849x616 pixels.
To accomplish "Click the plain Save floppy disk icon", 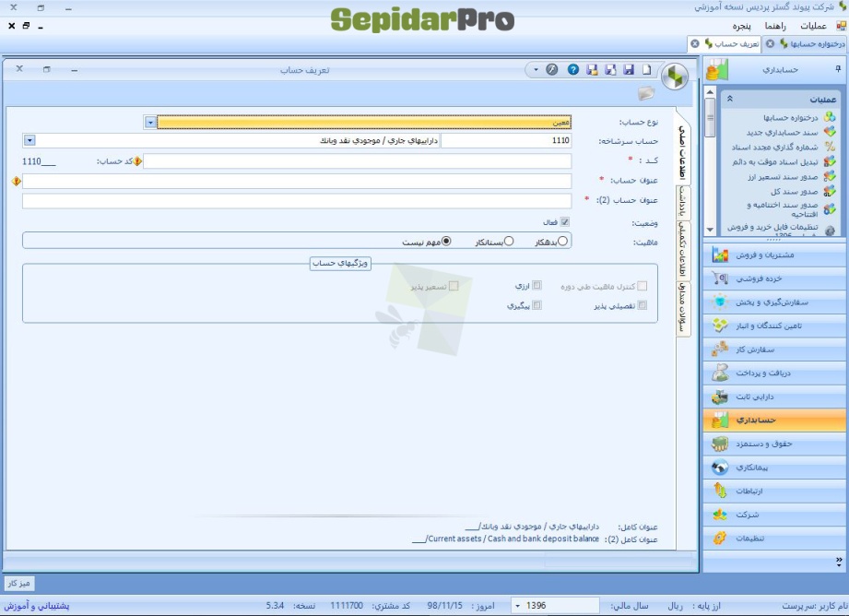I will 629,69.
